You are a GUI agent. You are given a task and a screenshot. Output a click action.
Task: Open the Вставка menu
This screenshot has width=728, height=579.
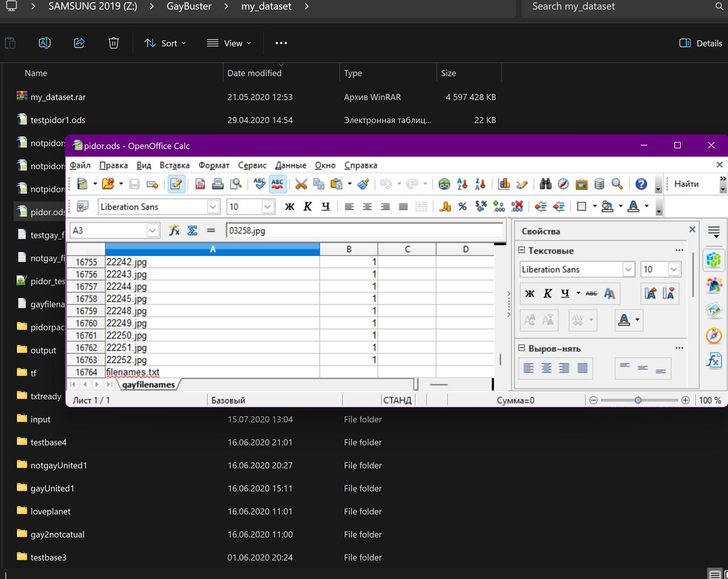pos(175,165)
